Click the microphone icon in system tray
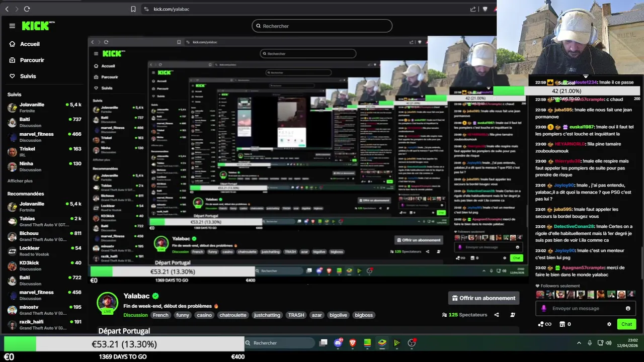Image resolution: width=644 pixels, height=362 pixels. click(590, 343)
